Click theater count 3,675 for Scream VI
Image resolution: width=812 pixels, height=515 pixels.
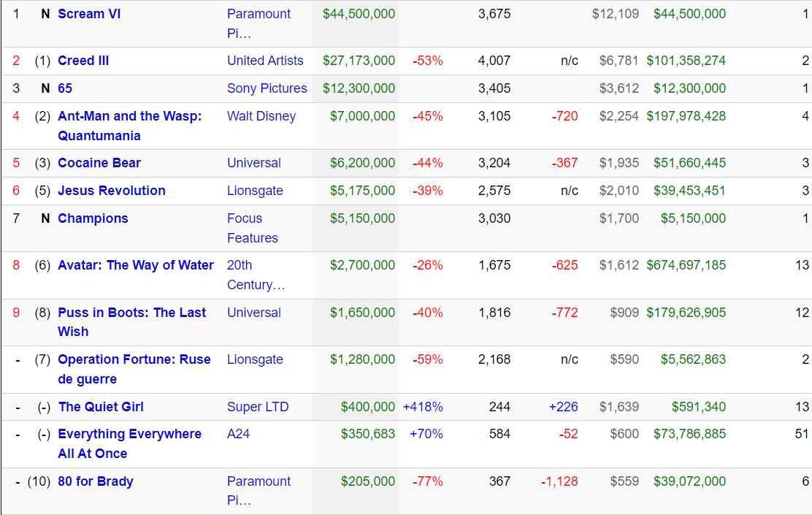(x=494, y=14)
